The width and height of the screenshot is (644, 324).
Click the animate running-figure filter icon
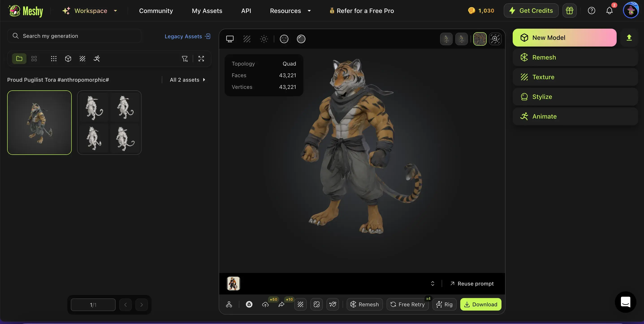pyautogui.click(x=97, y=59)
